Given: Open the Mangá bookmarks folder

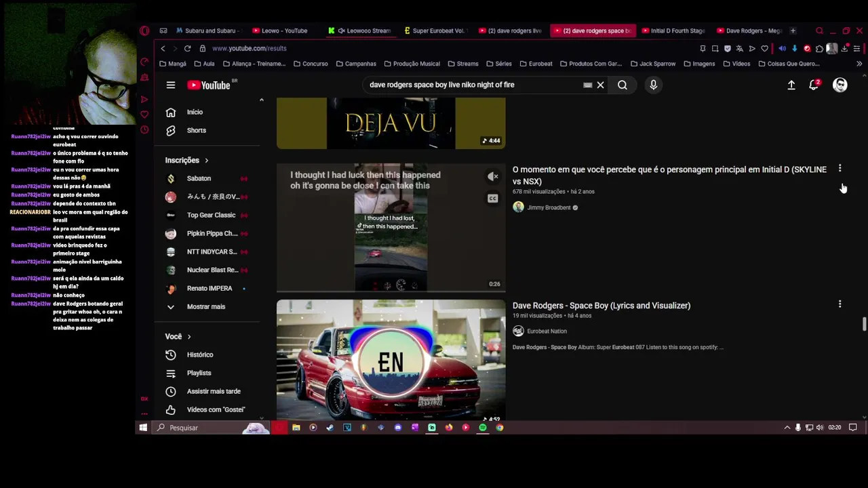Looking at the screenshot, I should pos(172,64).
